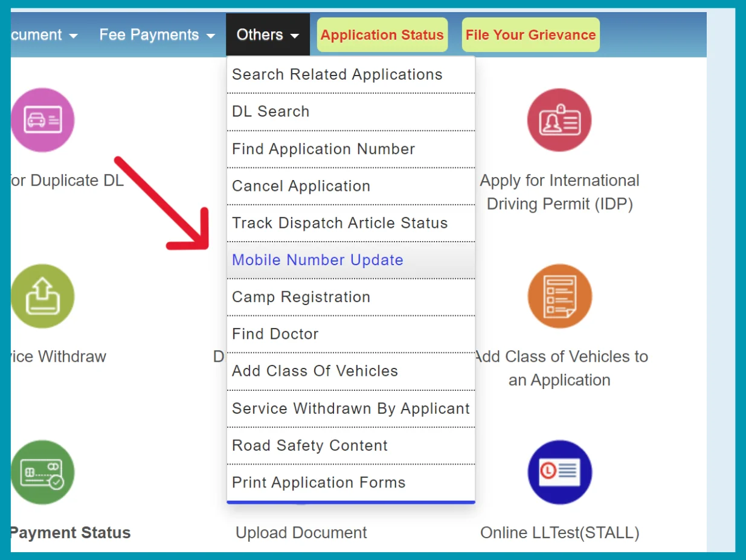Choose Track Dispatch Article Status
The height and width of the screenshot is (560, 746).
point(339,223)
